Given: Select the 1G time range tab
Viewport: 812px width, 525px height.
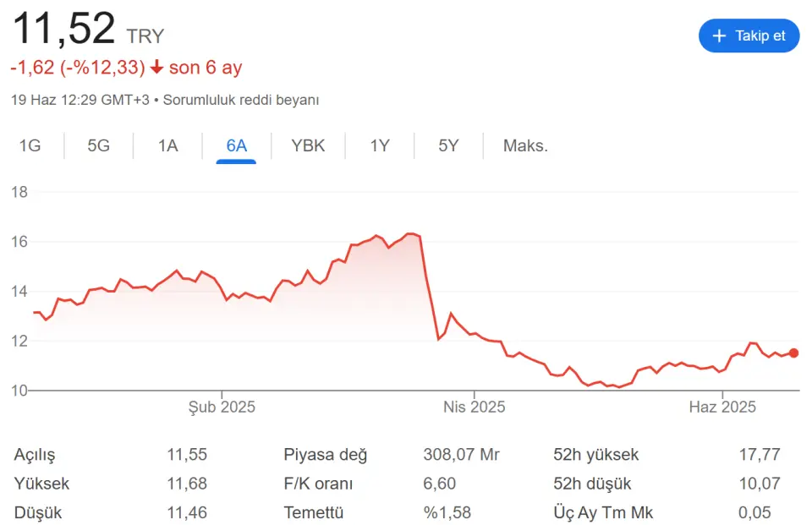Looking at the screenshot, I should click(30, 145).
